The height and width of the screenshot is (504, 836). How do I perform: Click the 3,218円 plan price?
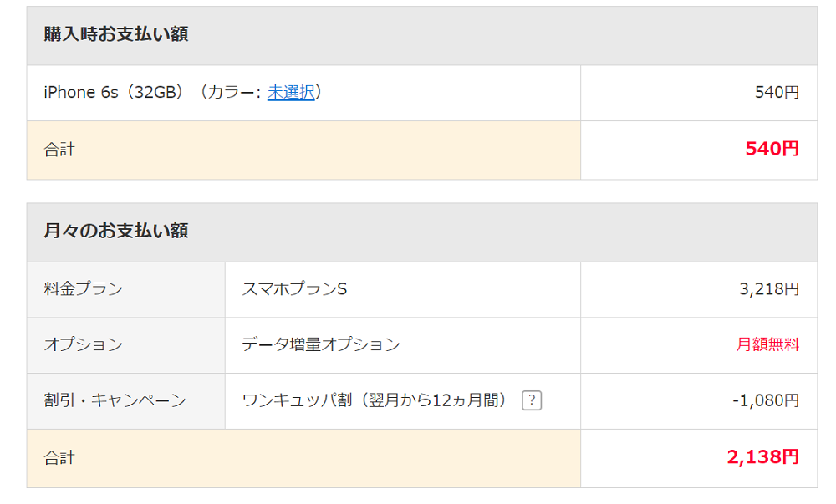click(768, 289)
